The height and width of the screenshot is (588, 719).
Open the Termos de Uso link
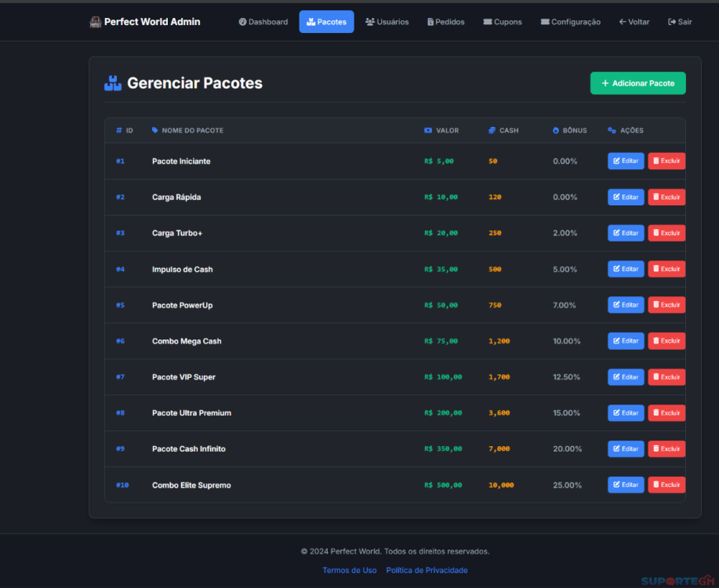[349, 570]
